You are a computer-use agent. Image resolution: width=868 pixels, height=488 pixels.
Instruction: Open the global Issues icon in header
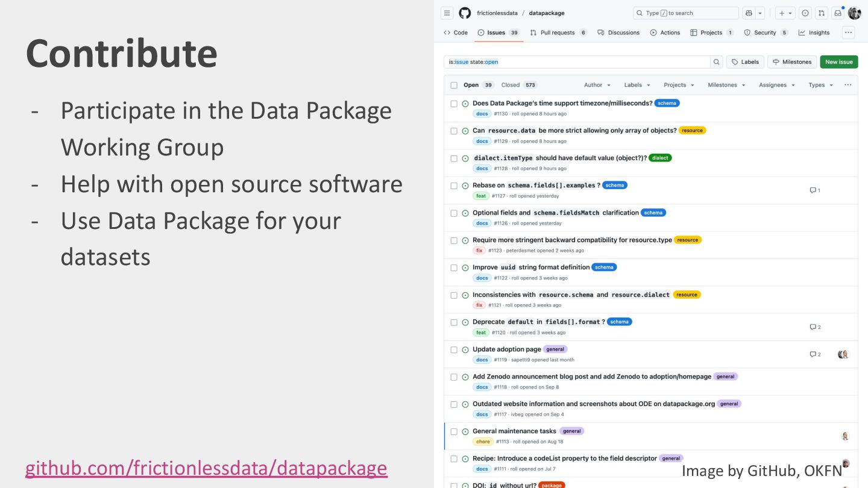pyautogui.click(x=805, y=13)
